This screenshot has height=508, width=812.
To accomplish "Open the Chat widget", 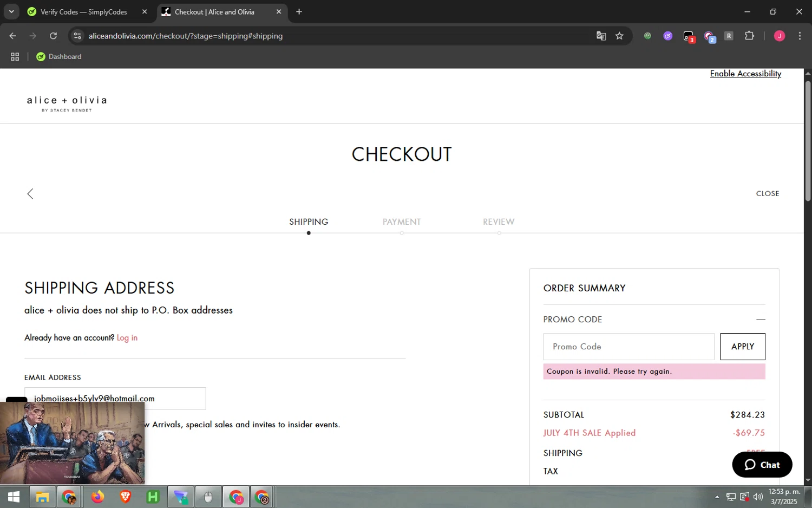I will 762,465.
